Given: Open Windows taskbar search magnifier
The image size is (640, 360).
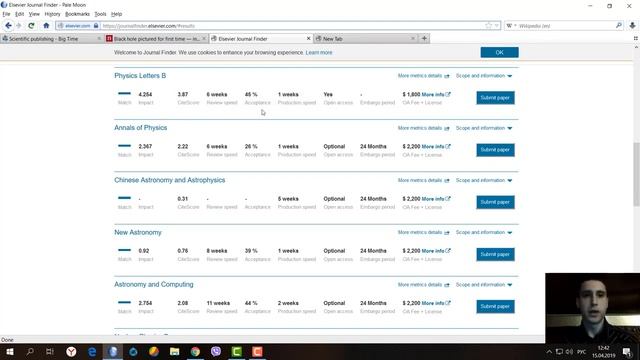Looking at the screenshot, I should pos(30,351).
